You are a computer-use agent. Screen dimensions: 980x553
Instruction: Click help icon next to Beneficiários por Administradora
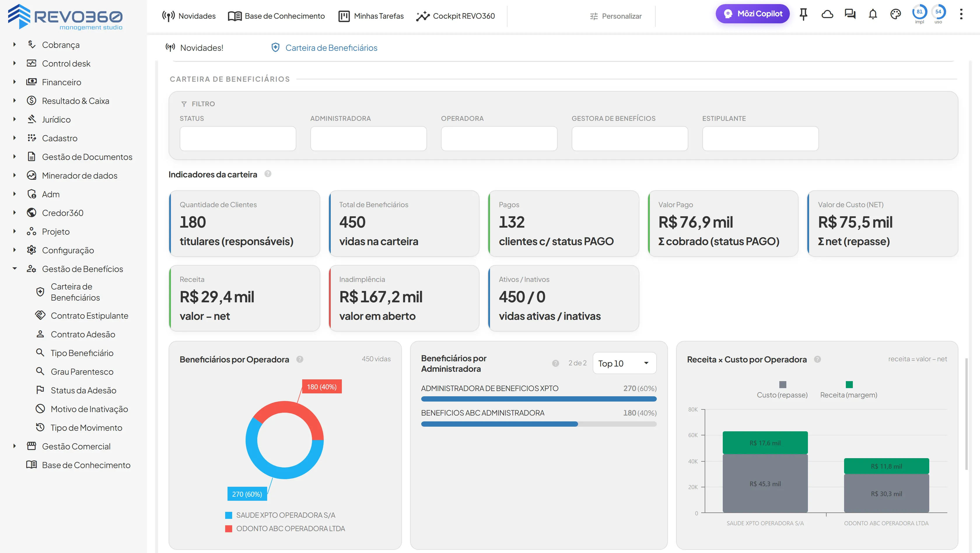(x=555, y=363)
